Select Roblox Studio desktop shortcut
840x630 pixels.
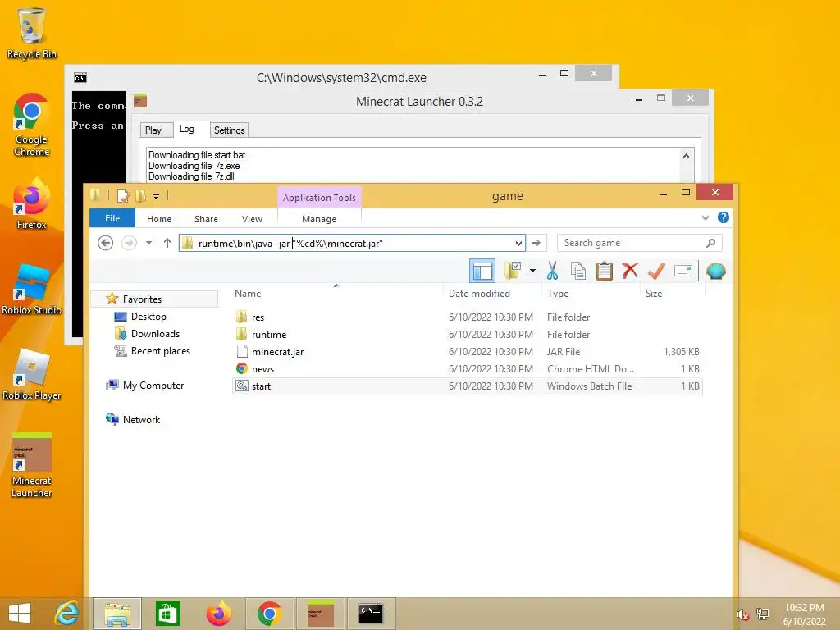click(x=31, y=290)
